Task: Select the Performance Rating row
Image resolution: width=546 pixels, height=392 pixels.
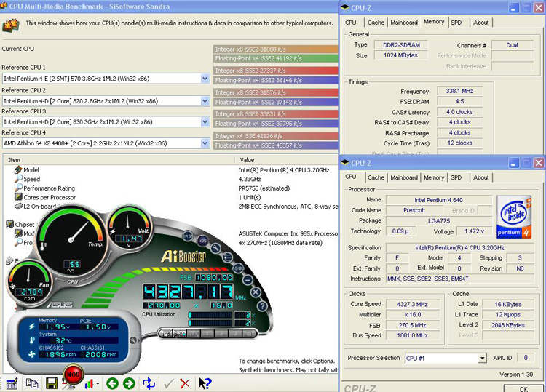Action: [x=49, y=188]
